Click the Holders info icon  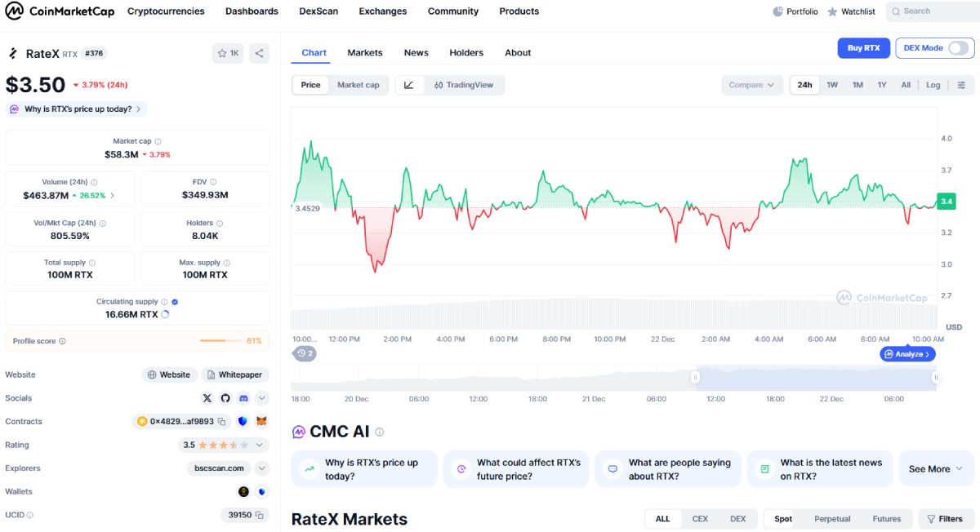220,223
